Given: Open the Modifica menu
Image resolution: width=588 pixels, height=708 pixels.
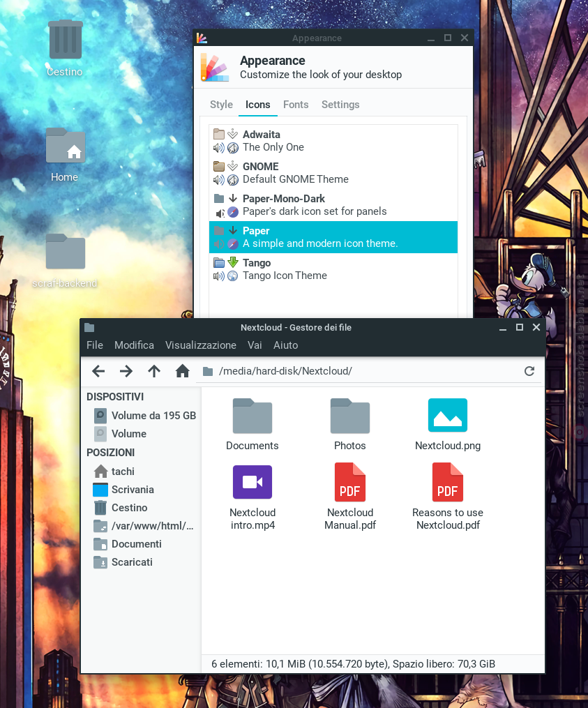Looking at the screenshot, I should tap(134, 345).
